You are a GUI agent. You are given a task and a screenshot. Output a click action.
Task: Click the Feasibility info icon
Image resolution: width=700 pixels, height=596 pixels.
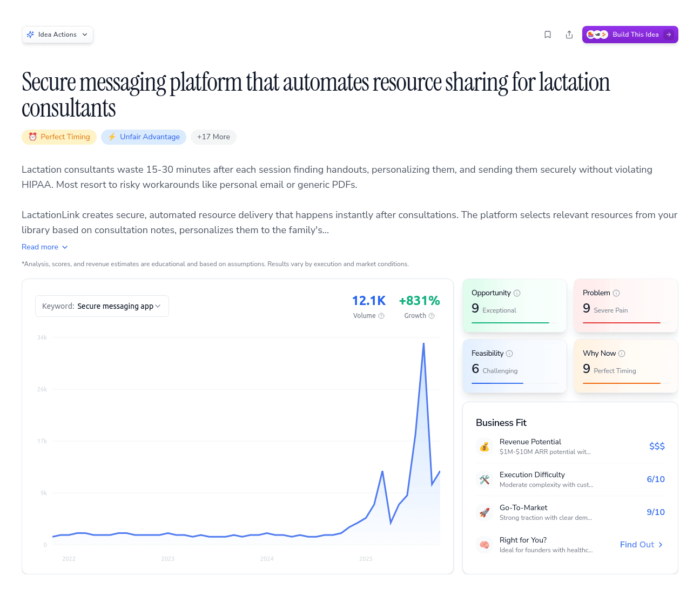509,353
